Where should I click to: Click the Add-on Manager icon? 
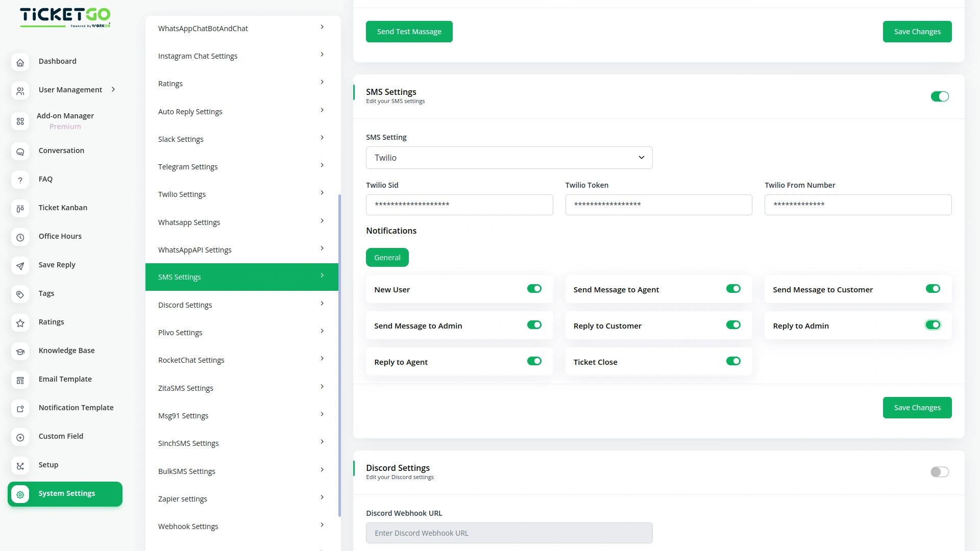click(20, 122)
